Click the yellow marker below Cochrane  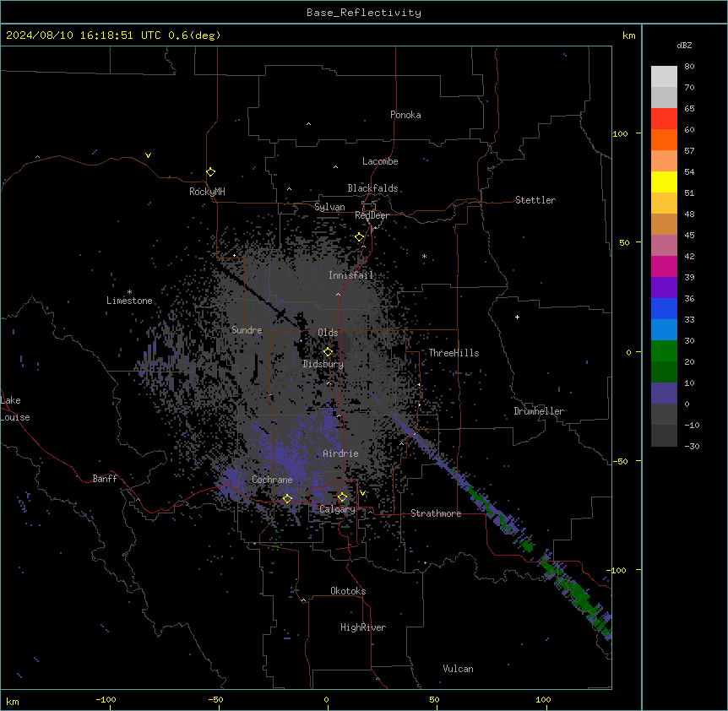(288, 499)
